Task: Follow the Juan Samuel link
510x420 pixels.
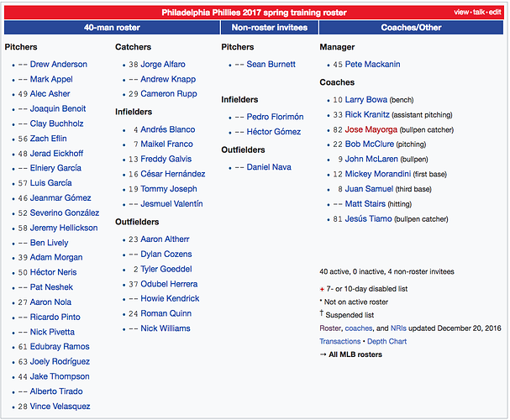Action: point(369,189)
